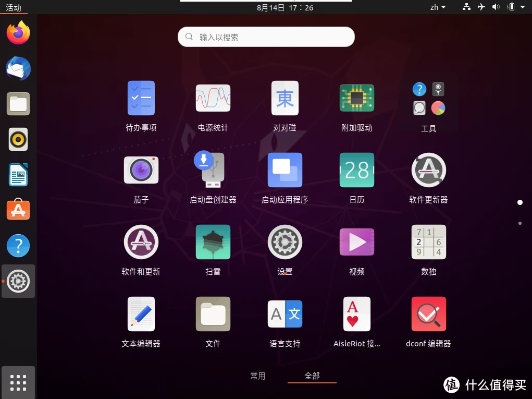This screenshot has width=532, height=399.
Task: Open Ubuntu Software from the dock
Action: [18, 210]
